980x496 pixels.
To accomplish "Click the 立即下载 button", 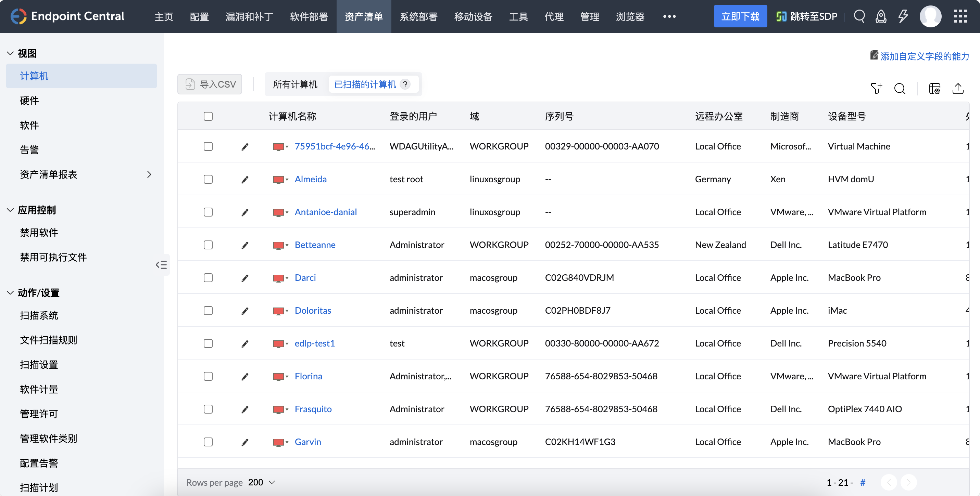I will (x=740, y=16).
